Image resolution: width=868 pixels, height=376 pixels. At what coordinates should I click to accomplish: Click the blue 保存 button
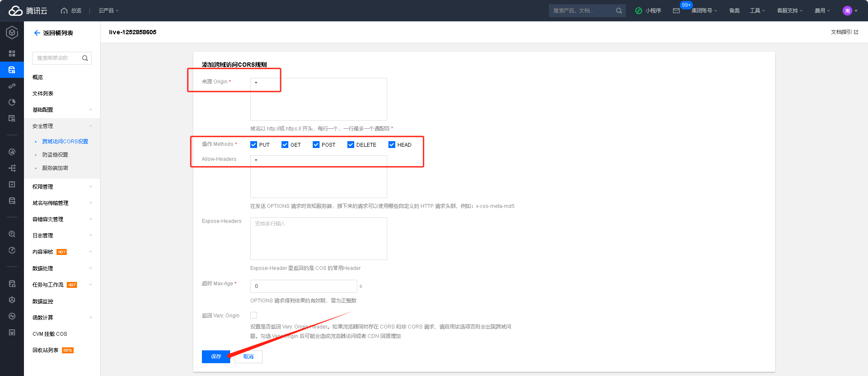pyautogui.click(x=216, y=357)
